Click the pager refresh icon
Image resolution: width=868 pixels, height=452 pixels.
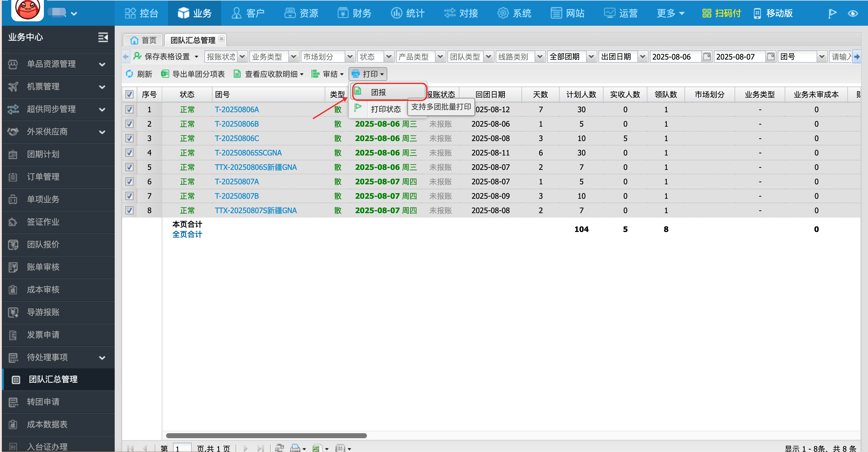point(279,448)
